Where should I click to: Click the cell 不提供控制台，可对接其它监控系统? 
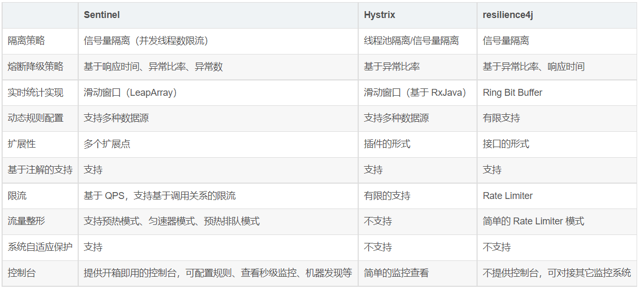tap(557, 273)
